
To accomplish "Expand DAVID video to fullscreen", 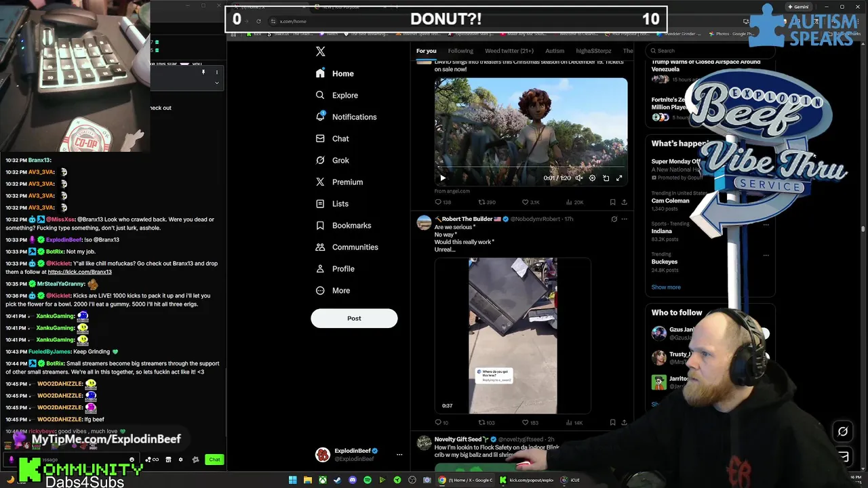I will pyautogui.click(x=619, y=178).
